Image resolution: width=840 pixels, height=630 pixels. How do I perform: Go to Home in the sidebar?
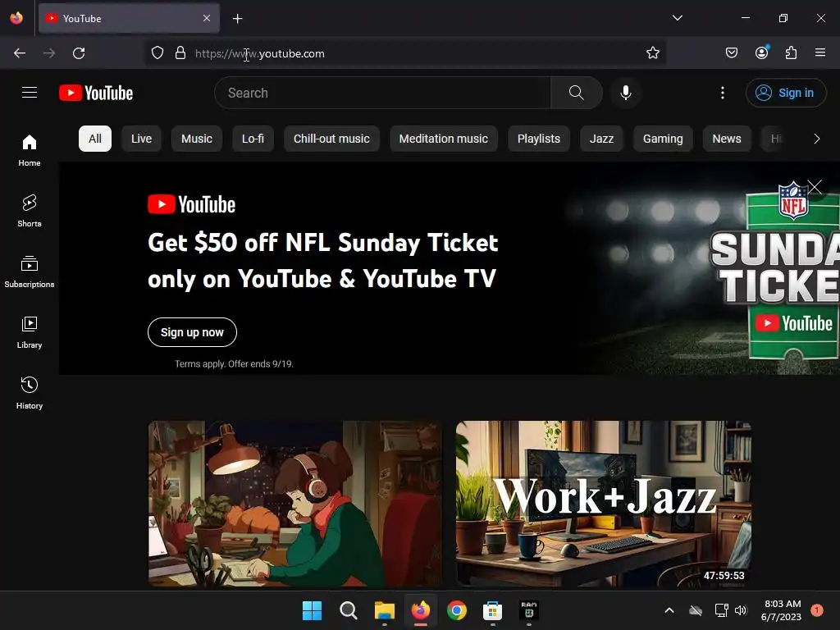30,151
